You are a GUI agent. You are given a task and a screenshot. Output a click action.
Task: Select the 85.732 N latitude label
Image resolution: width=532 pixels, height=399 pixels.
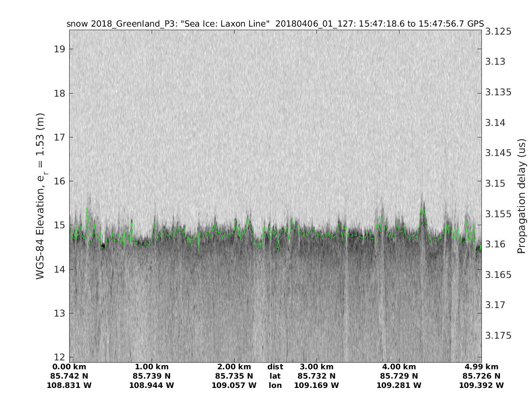pyautogui.click(x=317, y=376)
